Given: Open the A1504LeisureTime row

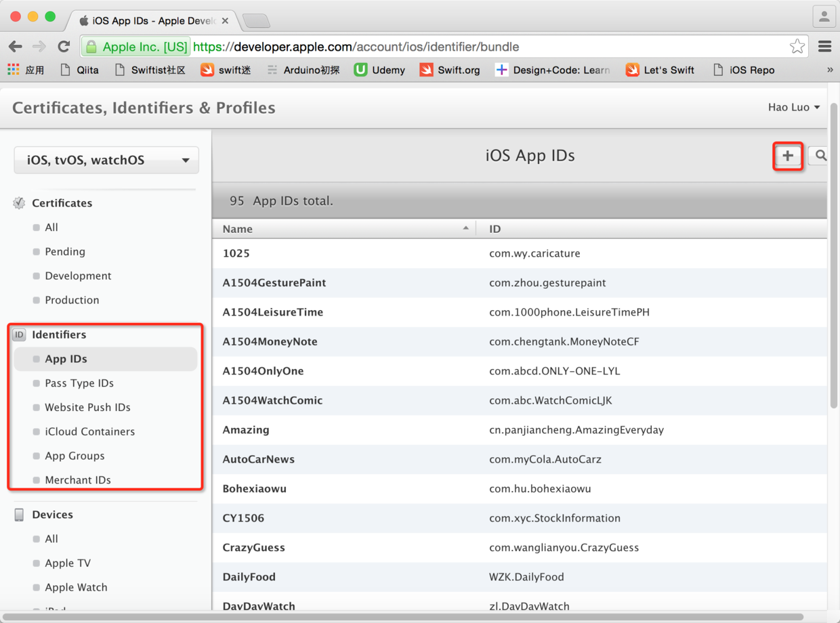Looking at the screenshot, I should tap(520, 312).
